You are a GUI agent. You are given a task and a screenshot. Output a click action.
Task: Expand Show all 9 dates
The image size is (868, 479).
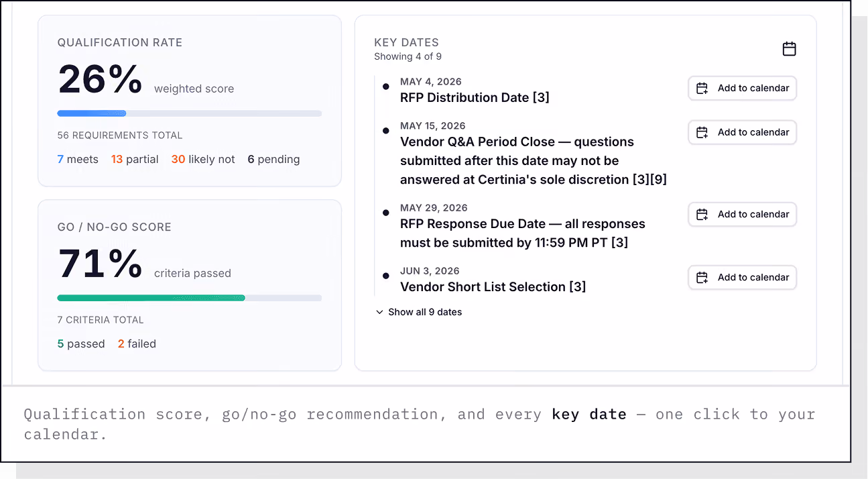[x=419, y=312]
